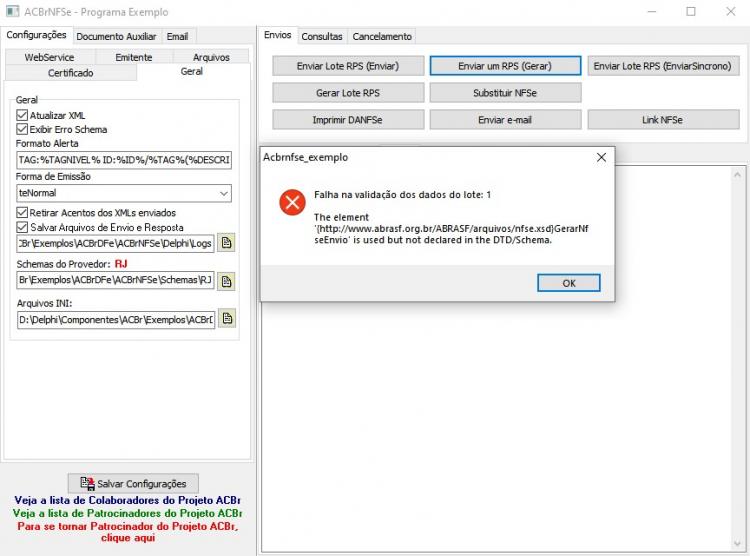Viewport: 750px width, 556px height.
Task: Click Enviar um RPS (Gerar) button
Action: coord(505,66)
